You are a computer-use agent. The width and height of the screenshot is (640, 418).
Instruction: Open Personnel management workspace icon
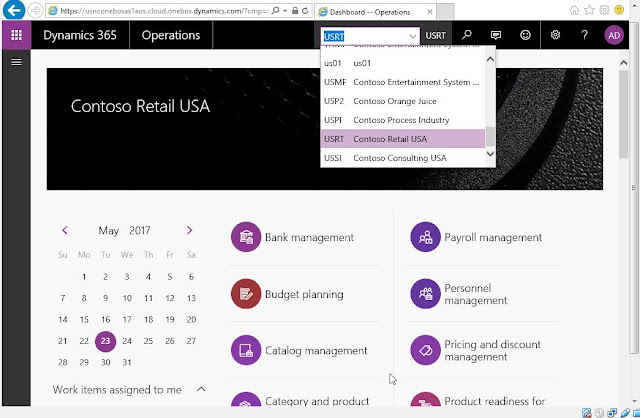[425, 293]
